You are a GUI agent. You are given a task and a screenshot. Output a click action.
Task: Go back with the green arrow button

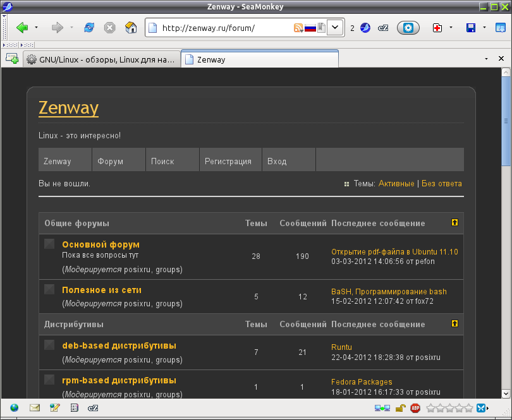pyautogui.click(x=22, y=28)
